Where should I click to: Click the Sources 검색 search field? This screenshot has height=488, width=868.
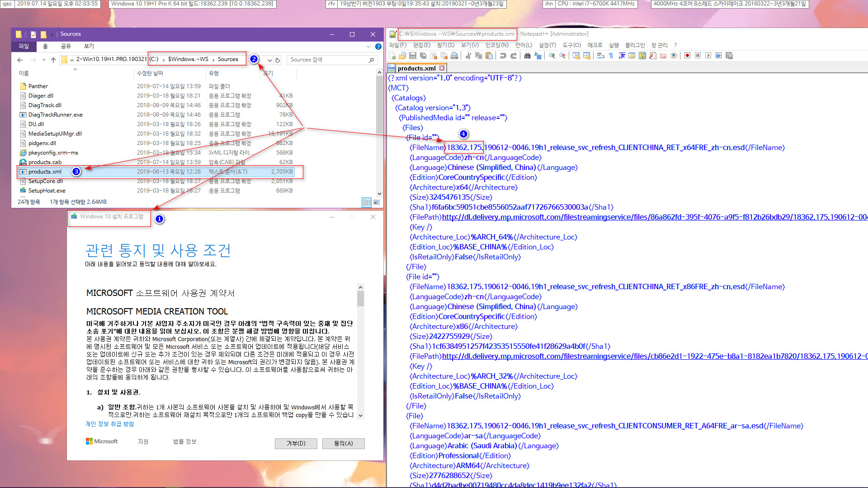click(332, 60)
